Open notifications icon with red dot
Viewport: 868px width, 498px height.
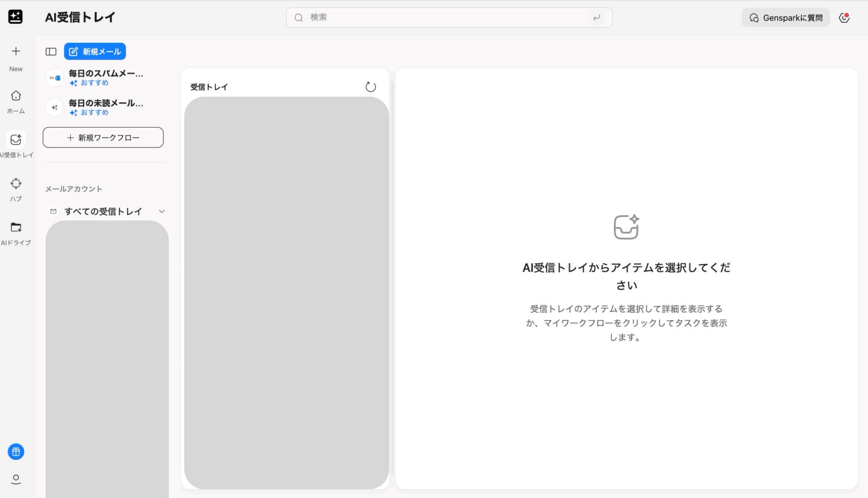(x=844, y=18)
